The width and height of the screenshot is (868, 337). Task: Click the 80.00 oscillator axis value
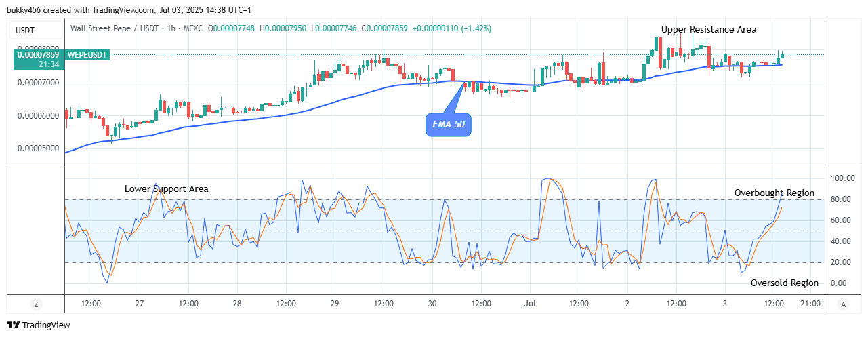point(842,199)
